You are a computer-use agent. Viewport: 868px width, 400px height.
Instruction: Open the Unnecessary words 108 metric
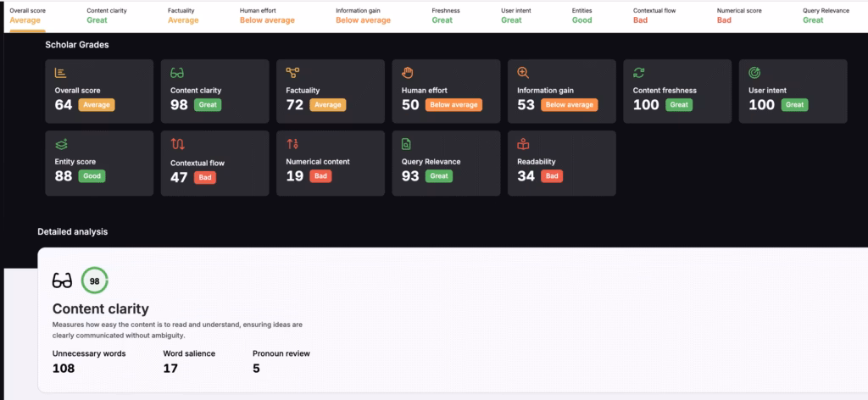click(88, 361)
